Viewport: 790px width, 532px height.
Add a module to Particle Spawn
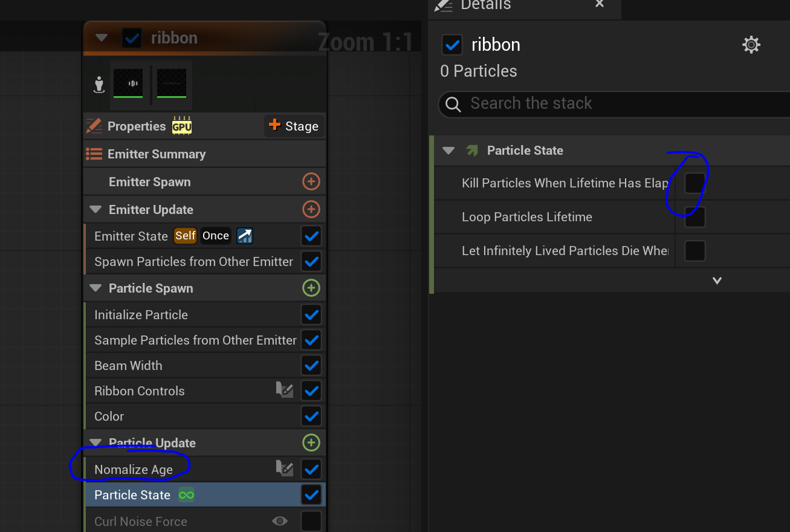coord(311,288)
